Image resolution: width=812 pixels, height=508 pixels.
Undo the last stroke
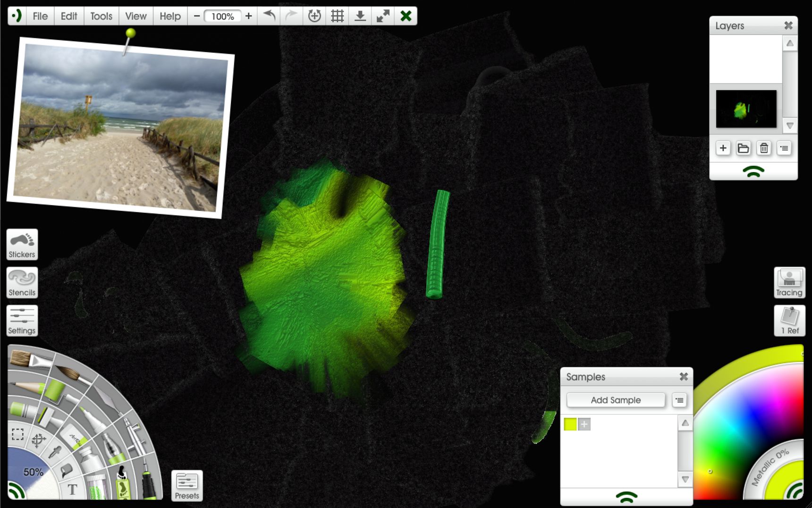(269, 16)
